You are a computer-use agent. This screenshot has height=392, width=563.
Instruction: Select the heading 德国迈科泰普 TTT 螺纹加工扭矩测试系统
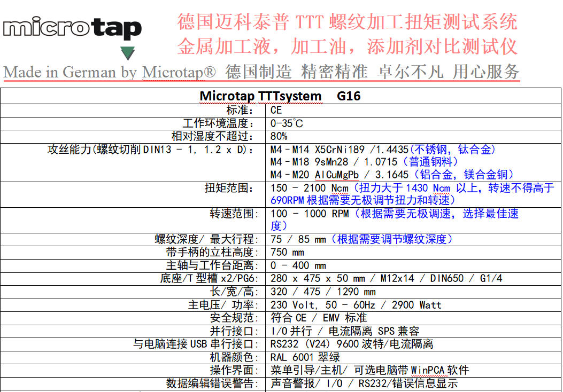347,22
